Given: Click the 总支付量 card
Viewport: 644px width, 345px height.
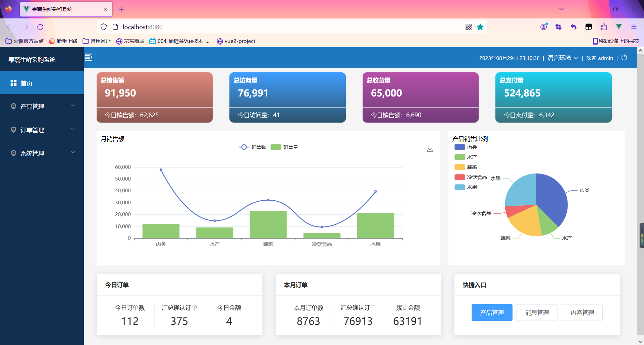Looking at the screenshot, I should 553,97.
